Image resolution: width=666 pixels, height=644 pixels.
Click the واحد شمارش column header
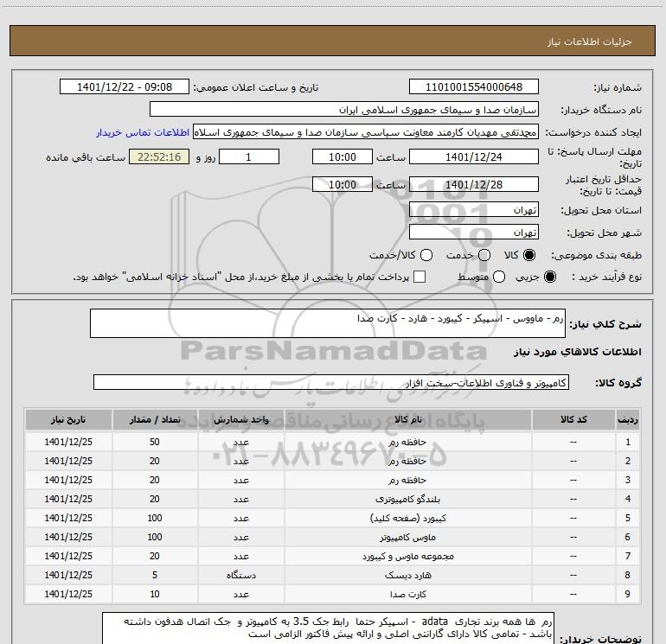pos(240,419)
